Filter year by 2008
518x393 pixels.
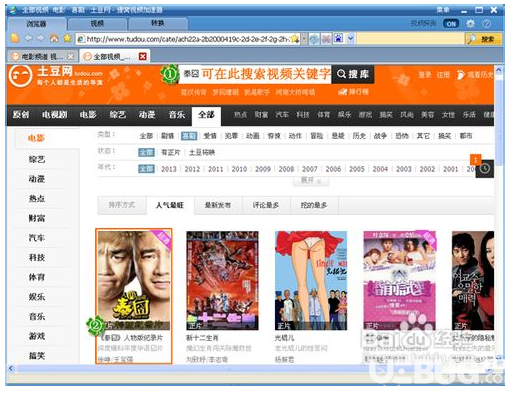tap(286, 169)
